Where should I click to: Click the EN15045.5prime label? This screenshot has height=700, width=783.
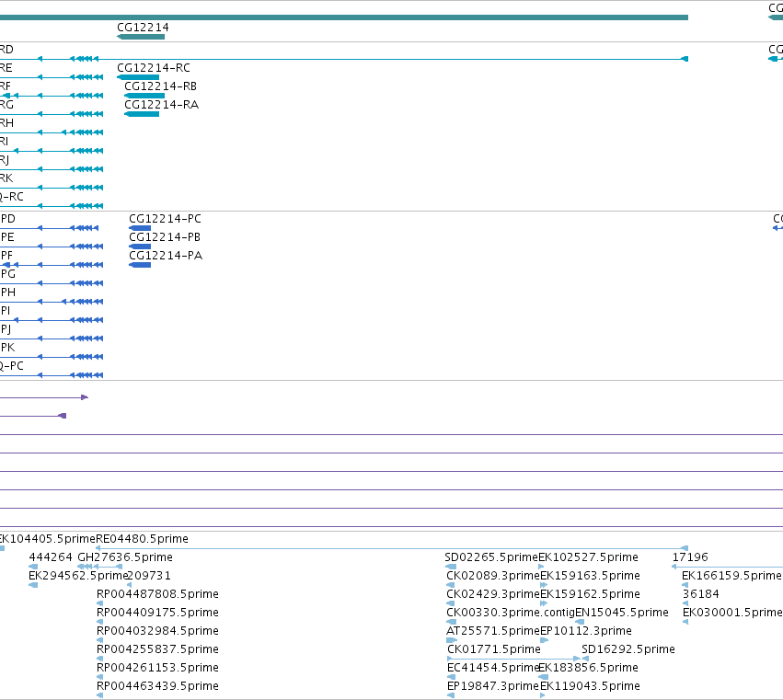coord(622,613)
